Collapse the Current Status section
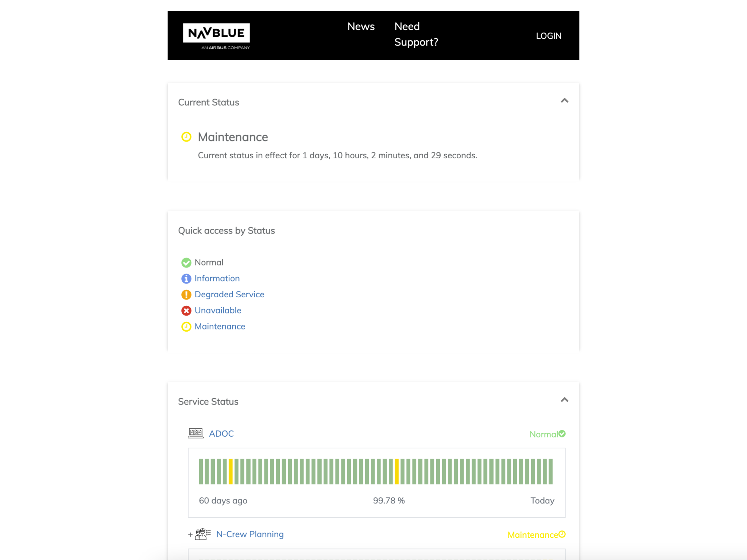Screen dimensions: 747x560 (x=564, y=101)
